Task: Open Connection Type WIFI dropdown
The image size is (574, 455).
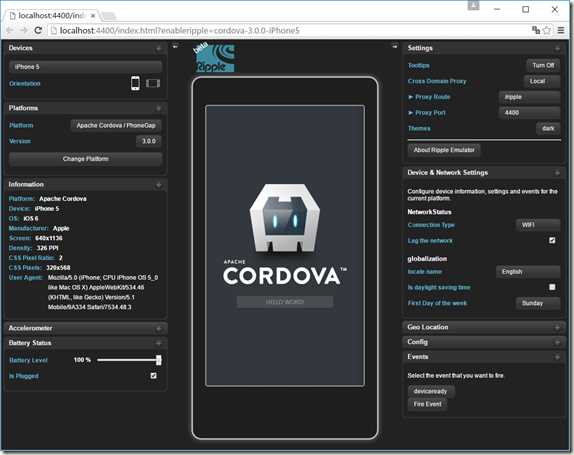Action: 538,225
